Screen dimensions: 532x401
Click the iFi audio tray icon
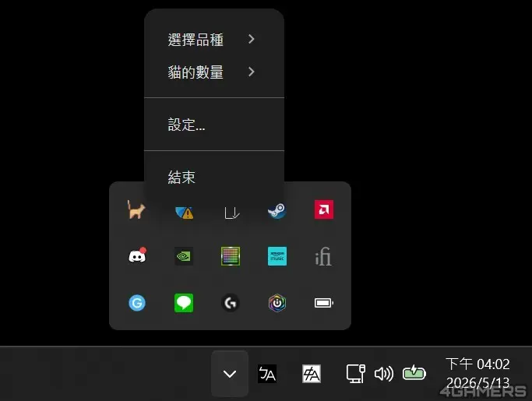(x=323, y=256)
